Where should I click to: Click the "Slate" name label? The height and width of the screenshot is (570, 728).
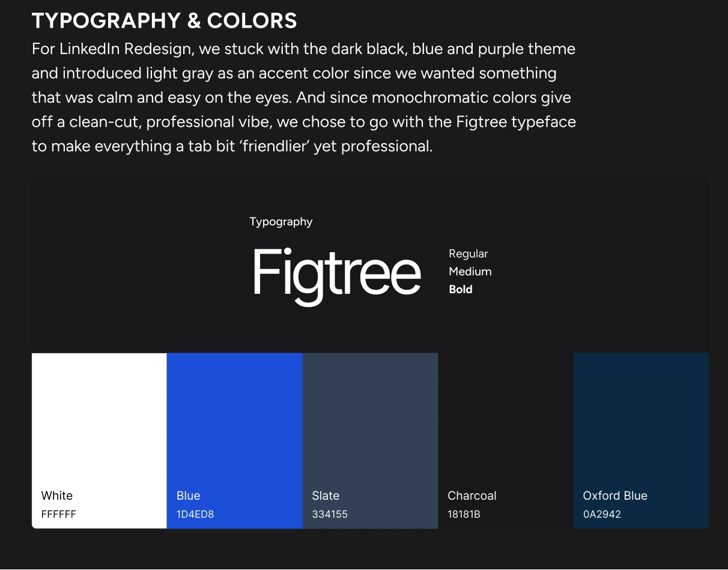point(326,496)
